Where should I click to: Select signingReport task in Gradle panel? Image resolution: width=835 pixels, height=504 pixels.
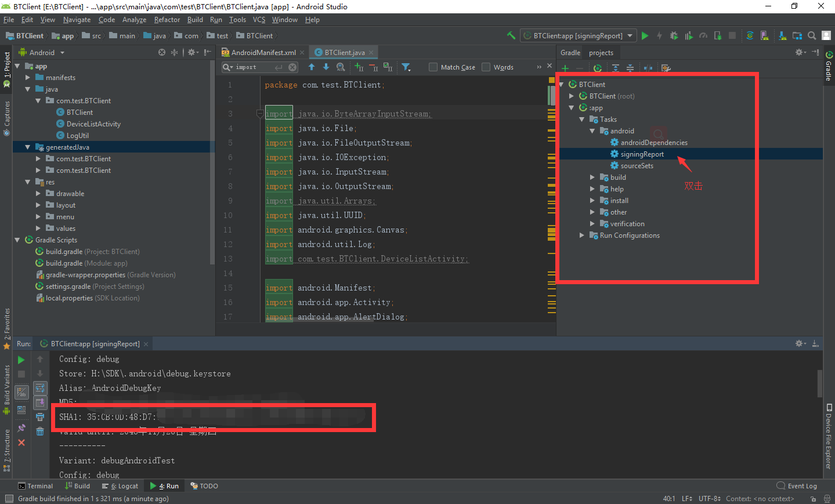pyautogui.click(x=642, y=154)
